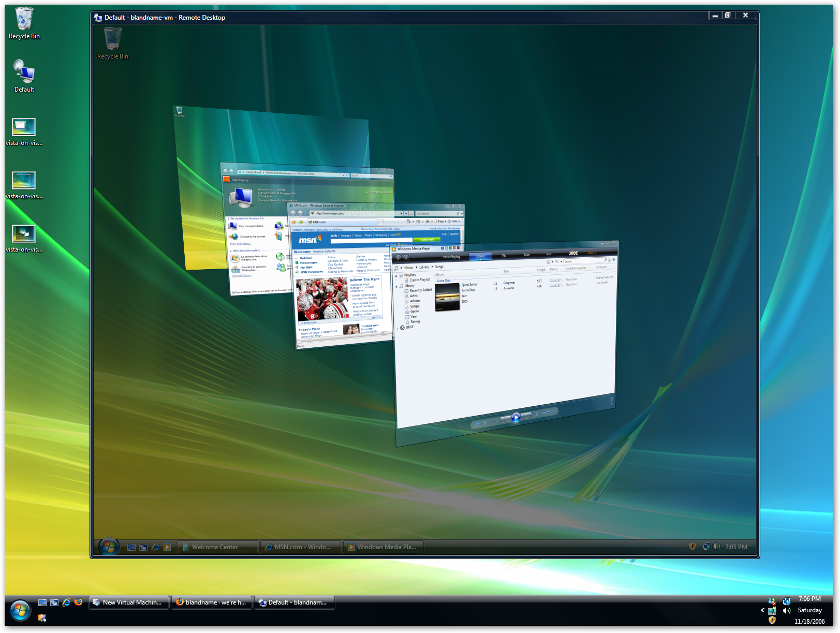Click MSN.com - Windo... remote taskbar button
The height and width of the screenshot is (633, 840).
[301, 547]
